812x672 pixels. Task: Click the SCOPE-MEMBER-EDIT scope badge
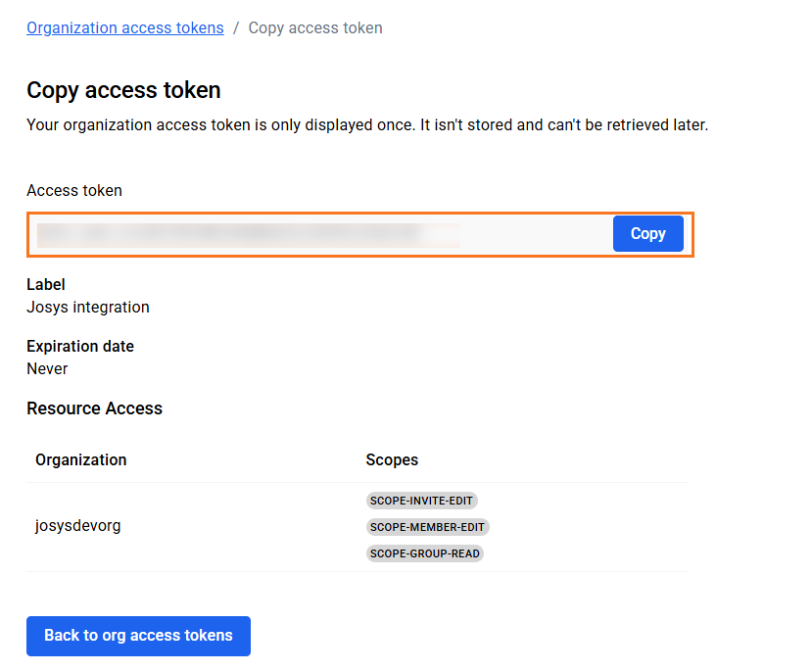427,527
